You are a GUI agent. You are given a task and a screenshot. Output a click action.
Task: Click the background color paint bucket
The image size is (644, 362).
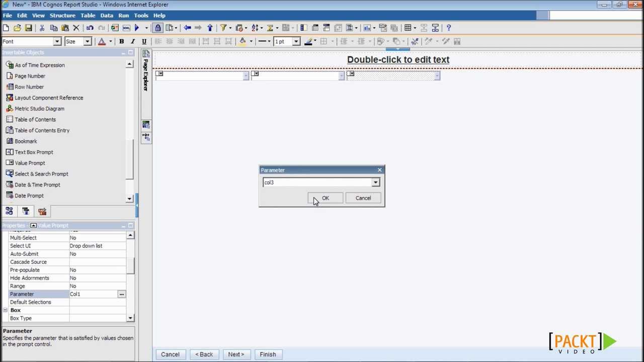click(243, 42)
